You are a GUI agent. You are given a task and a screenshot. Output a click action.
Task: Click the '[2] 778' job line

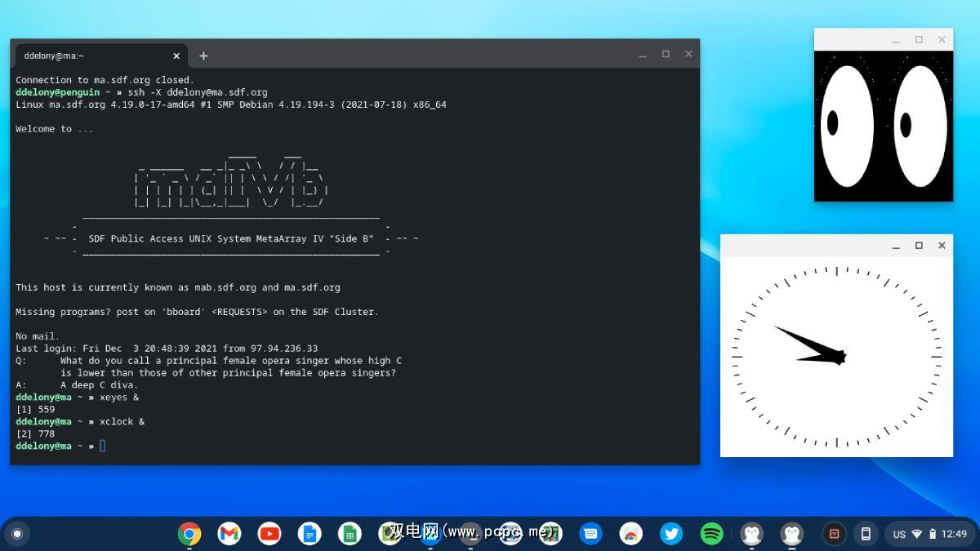click(35, 434)
